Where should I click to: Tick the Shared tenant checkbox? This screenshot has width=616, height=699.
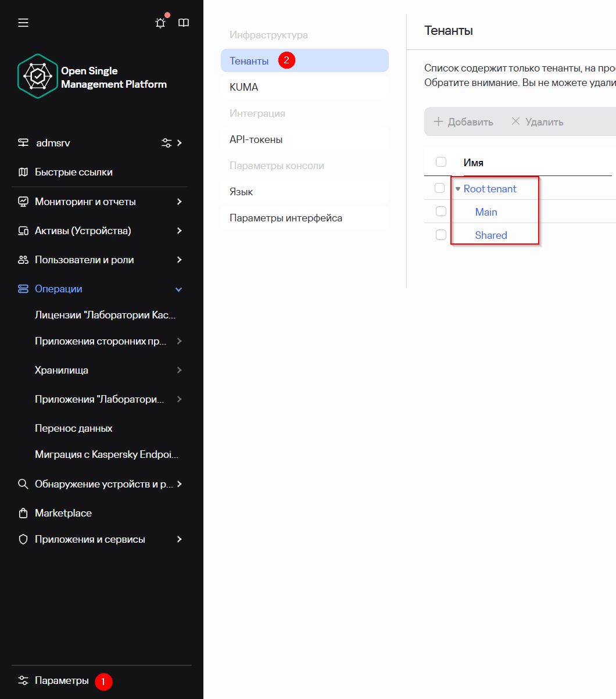(441, 235)
